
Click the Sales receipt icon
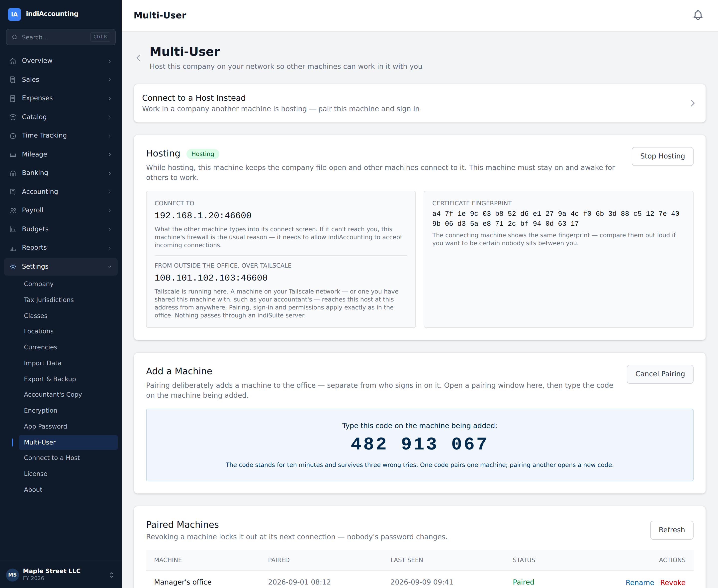[x=13, y=79]
